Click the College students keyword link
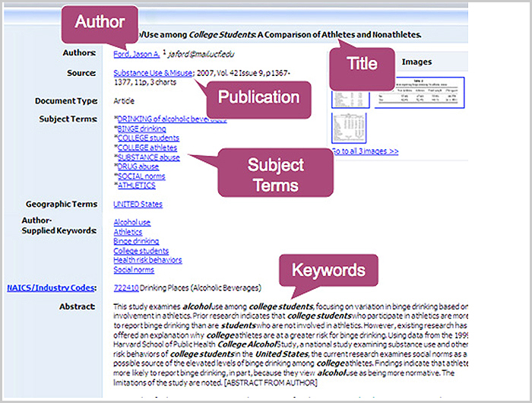The width and height of the screenshot is (532, 403). pos(141,251)
